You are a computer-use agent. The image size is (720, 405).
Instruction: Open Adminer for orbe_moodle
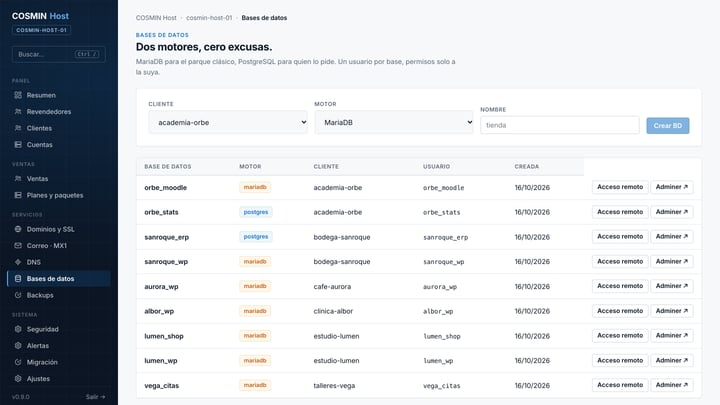pos(671,187)
